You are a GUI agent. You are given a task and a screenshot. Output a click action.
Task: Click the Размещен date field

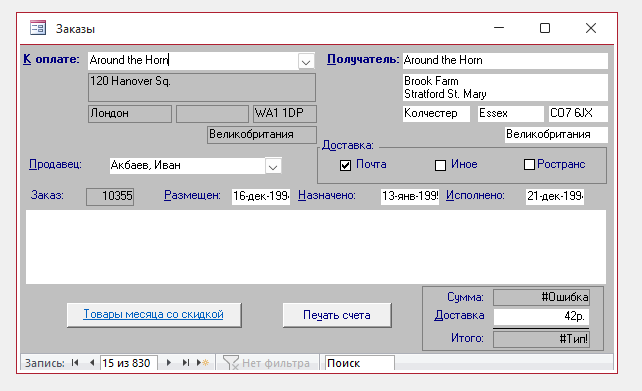click(x=261, y=197)
